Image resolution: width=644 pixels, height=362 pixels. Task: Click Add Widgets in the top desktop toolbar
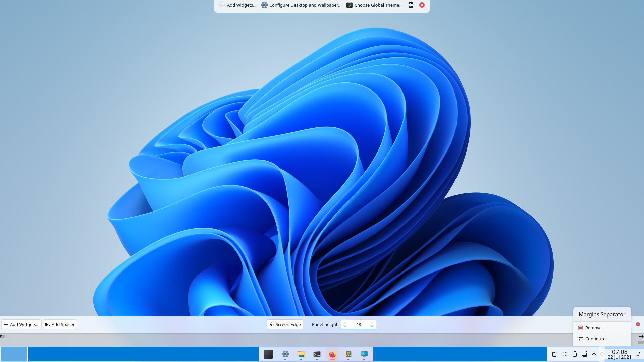(x=238, y=5)
